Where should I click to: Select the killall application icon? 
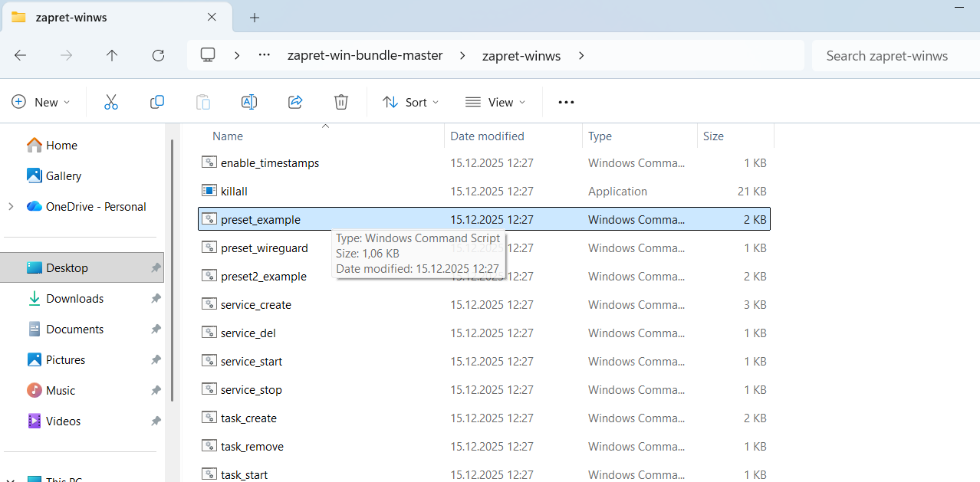point(209,191)
